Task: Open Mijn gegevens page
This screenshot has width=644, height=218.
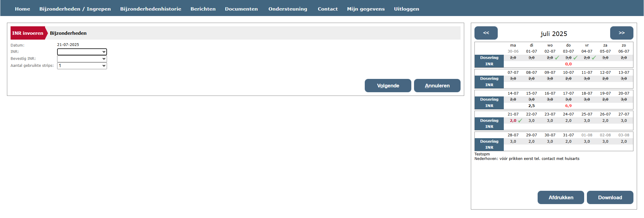Action: (366, 9)
